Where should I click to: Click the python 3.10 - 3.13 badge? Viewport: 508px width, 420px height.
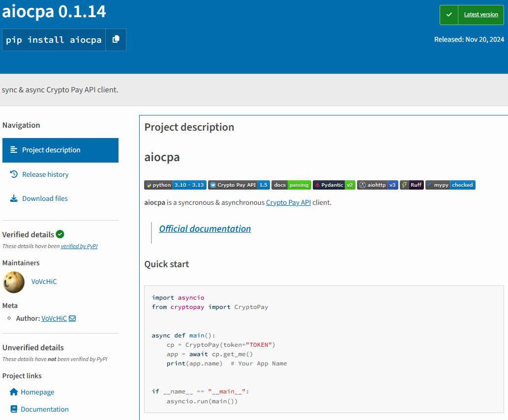tap(175, 185)
